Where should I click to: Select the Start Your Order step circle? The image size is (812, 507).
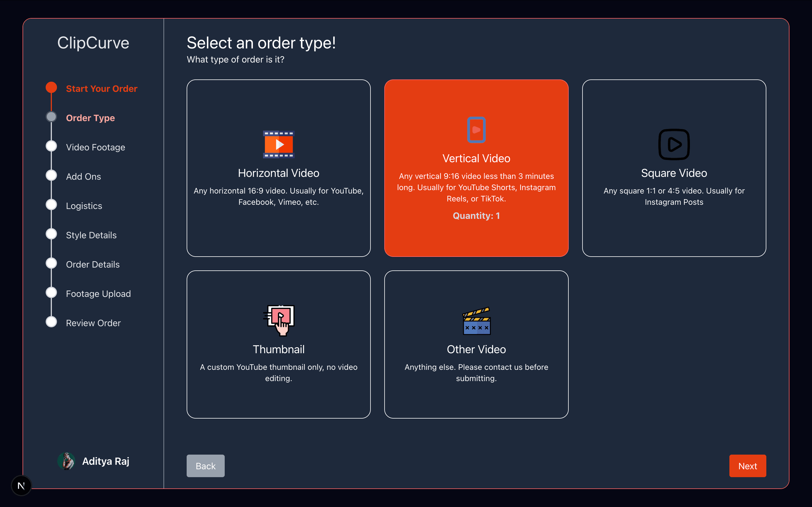[51, 88]
